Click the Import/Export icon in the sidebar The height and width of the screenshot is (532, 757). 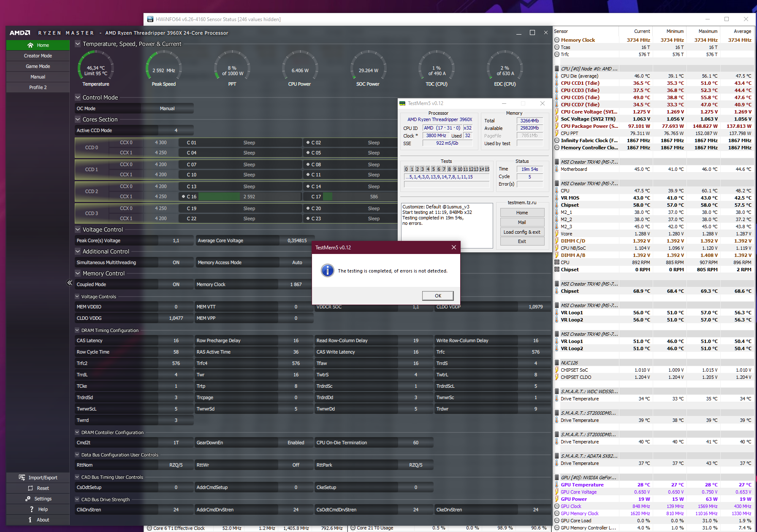(22, 478)
